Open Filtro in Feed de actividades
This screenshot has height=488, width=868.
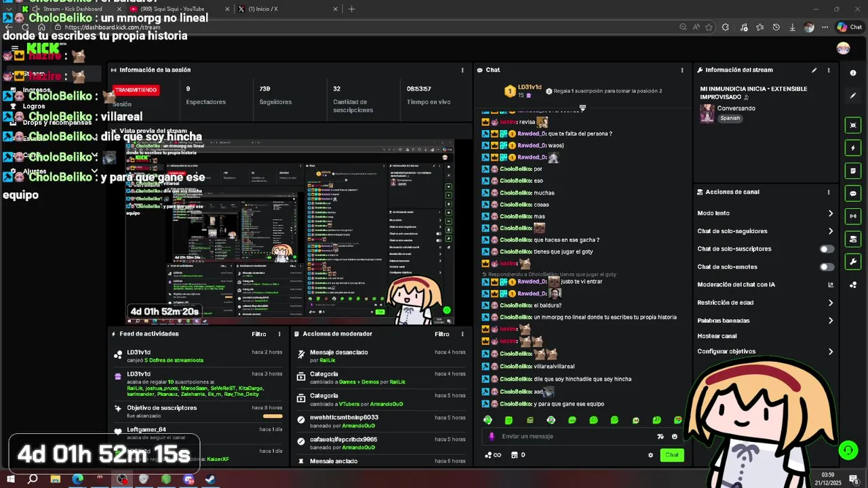point(258,334)
